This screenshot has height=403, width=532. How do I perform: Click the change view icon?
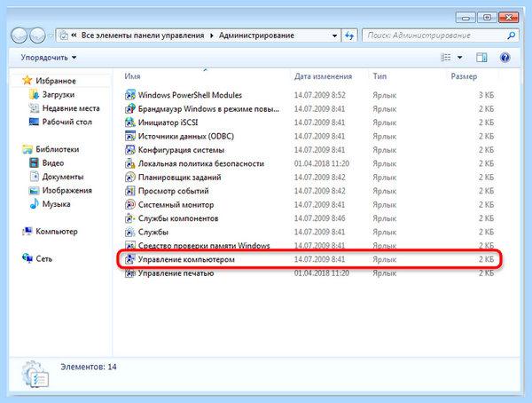click(x=445, y=58)
